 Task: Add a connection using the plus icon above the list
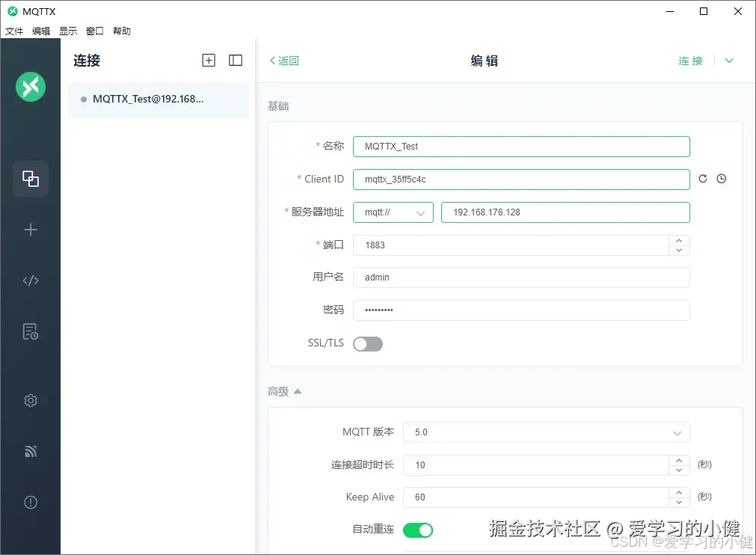pos(209,61)
